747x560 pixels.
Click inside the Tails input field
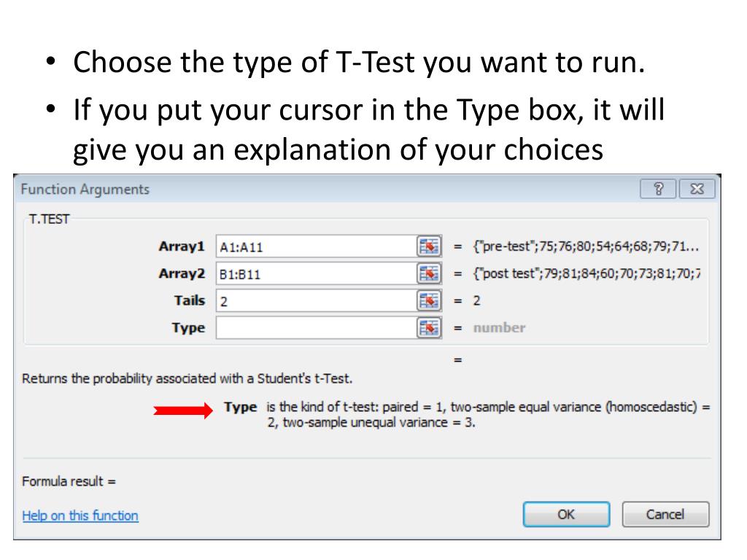point(317,300)
